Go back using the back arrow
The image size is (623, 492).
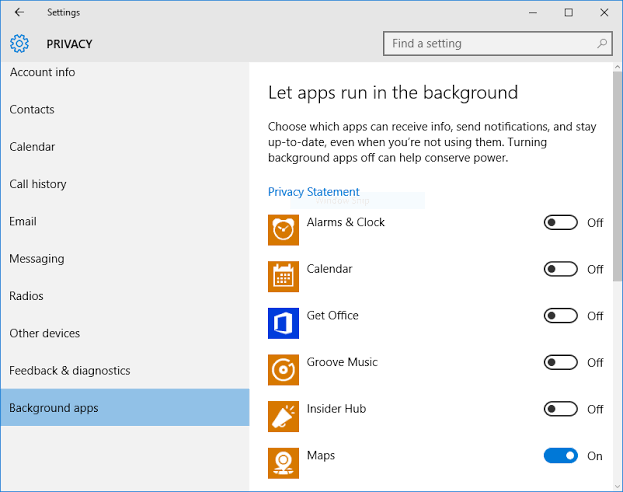(19, 13)
